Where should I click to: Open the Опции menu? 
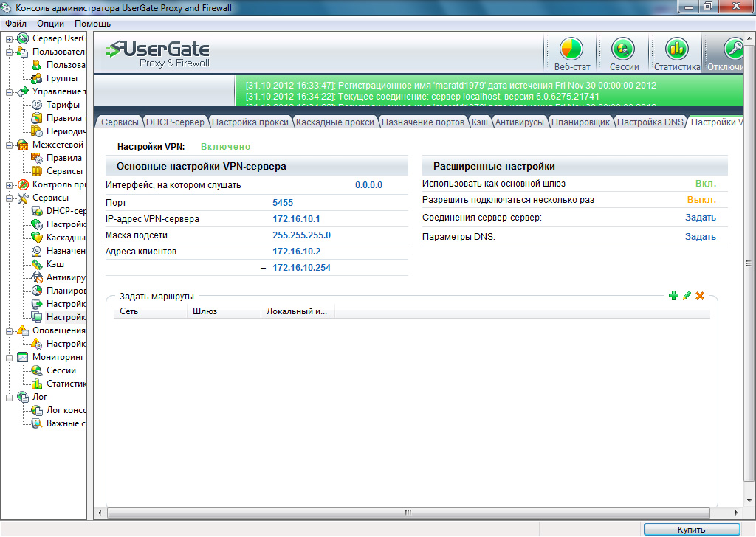[51, 23]
